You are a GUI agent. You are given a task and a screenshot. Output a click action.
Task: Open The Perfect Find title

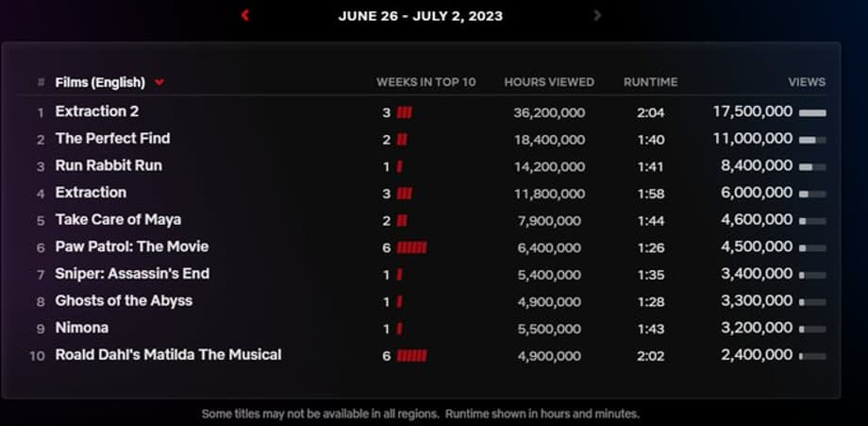[112, 139]
